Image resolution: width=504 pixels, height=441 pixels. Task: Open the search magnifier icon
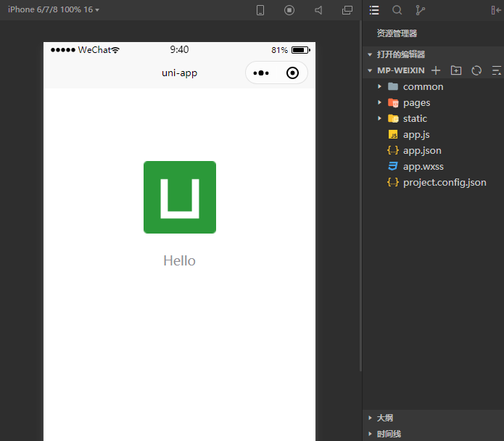[x=397, y=10]
